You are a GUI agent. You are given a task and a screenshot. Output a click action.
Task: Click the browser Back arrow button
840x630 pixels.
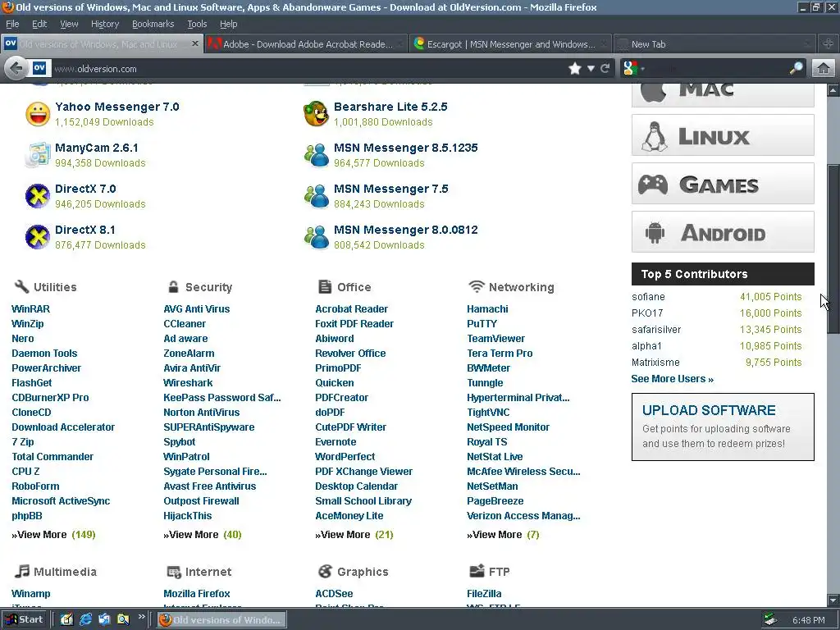[16, 68]
